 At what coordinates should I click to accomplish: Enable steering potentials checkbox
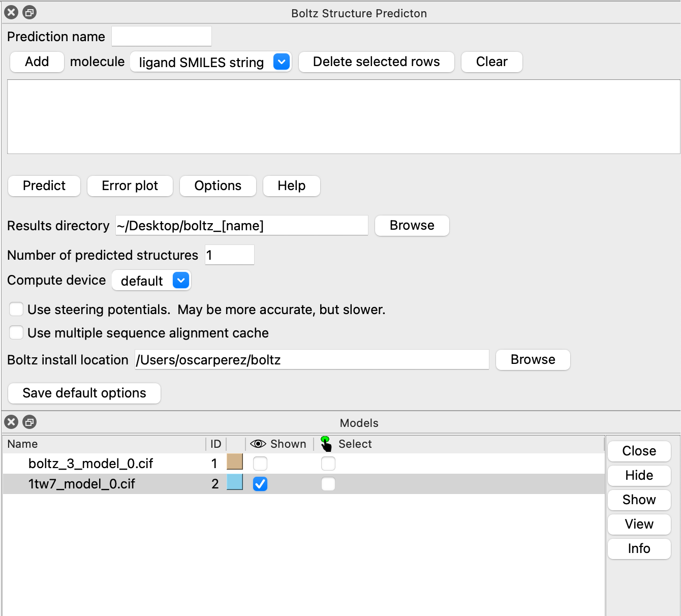point(16,309)
